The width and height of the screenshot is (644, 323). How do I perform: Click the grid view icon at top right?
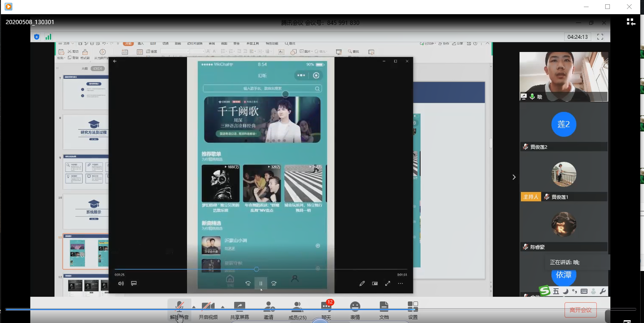tap(631, 22)
